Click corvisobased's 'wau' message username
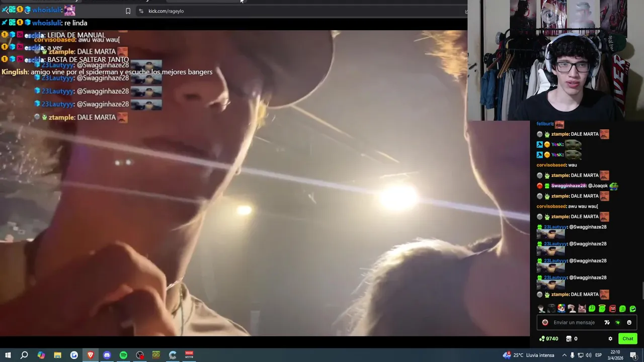This screenshot has height=362, width=644. [x=551, y=165]
